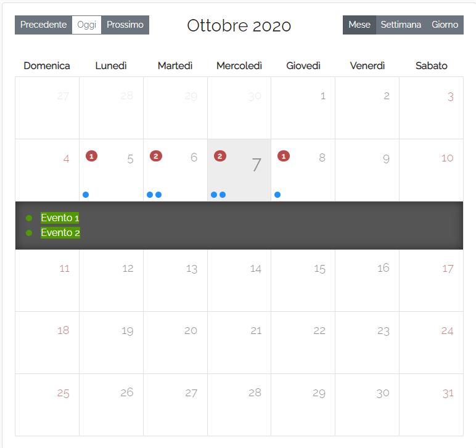
Task: Switch to Mese view
Action: 359,25
